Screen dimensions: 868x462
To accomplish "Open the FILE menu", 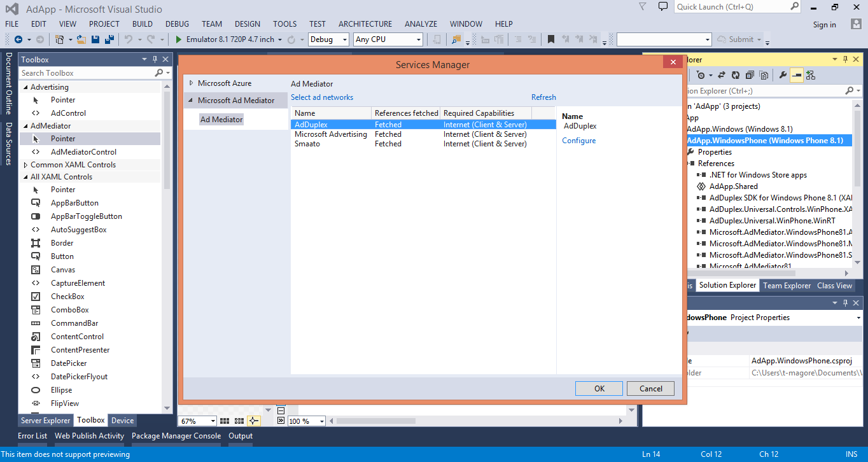I will (12, 24).
